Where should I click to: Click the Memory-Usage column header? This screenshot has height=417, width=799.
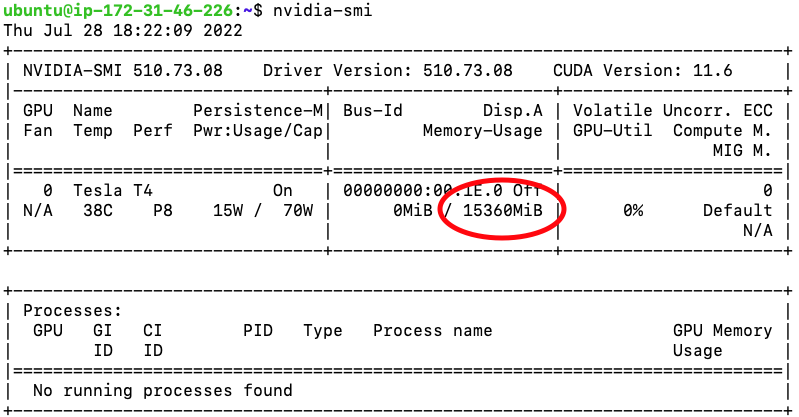pos(482,130)
